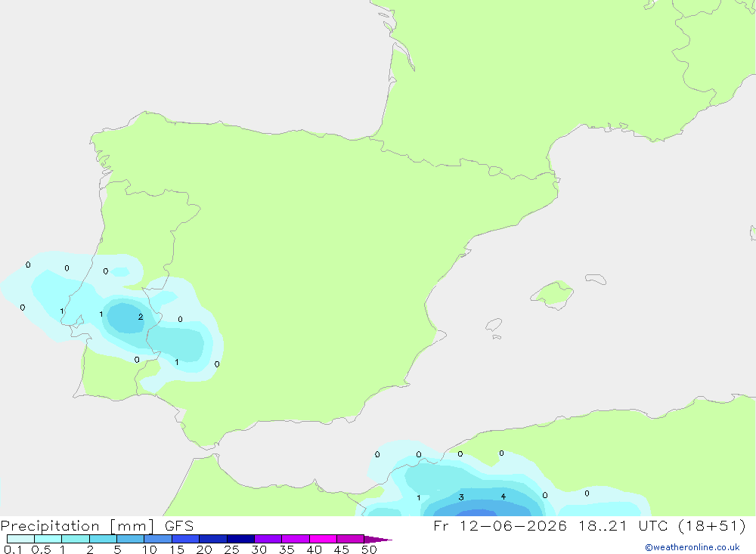Click the 20–25 mm legend color box
Image resolution: width=756 pixels, height=554 pixels.
[213, 539]
